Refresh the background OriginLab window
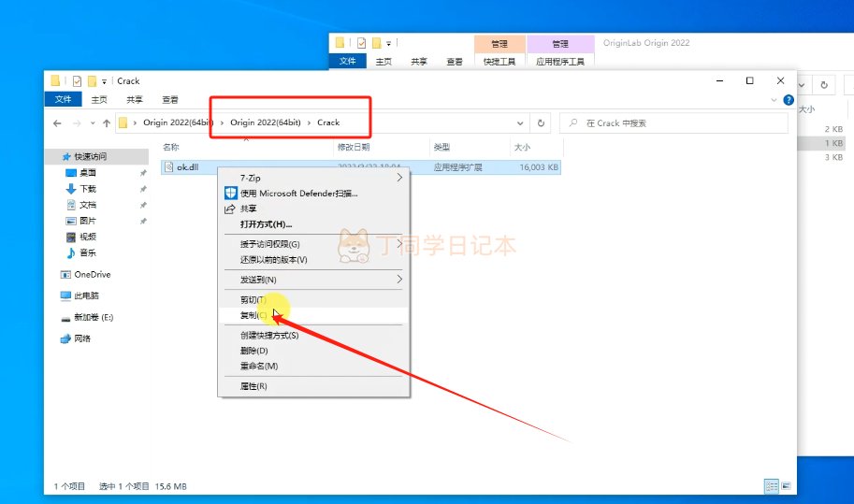 pyautogui.click(x=824, y=85)
